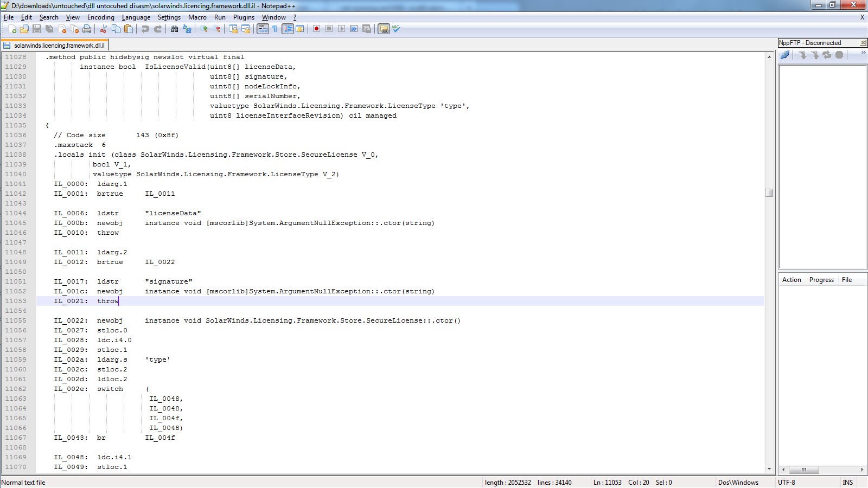Abort NppFTP transfer with stop icon
Screen dimensions: 868x488
[839, 55]
